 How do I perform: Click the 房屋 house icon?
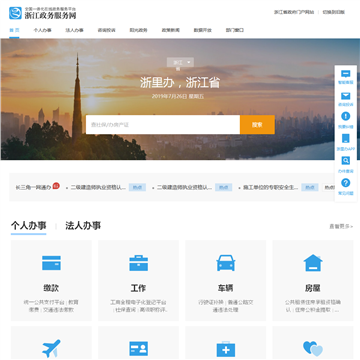tap(313, 263)
